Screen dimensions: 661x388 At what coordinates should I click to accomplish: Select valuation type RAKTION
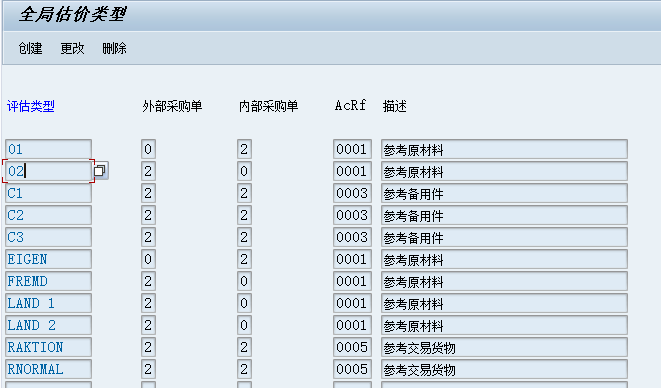pos(48,346)
